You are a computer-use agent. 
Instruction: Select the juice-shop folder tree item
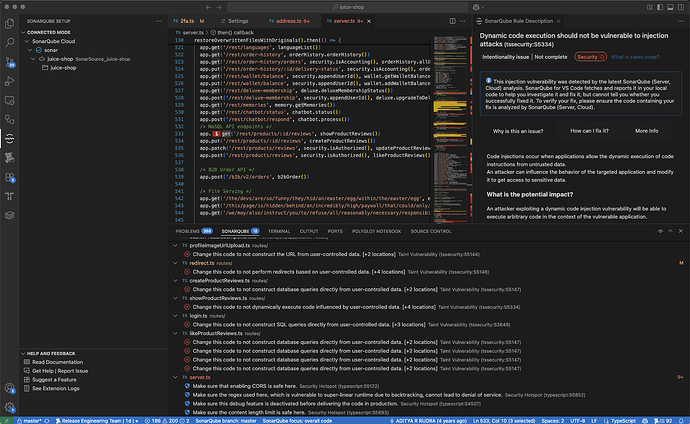pyautogui.click(x=63, y=68)
